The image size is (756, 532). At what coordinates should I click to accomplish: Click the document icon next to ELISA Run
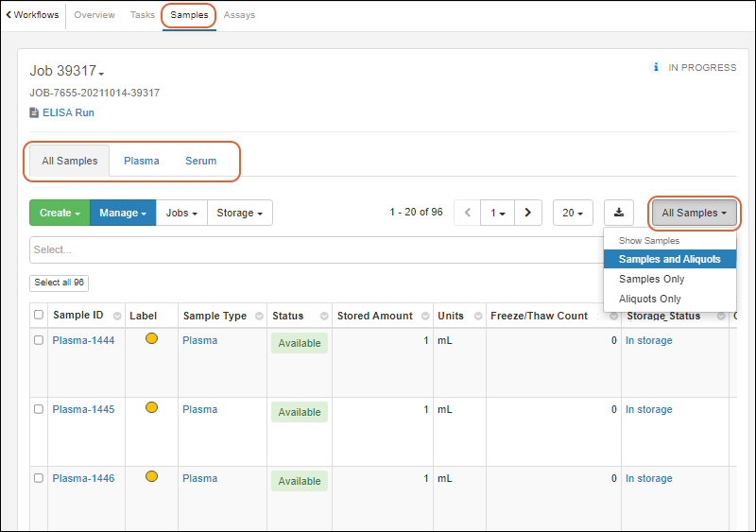click(x=34, y=112)
